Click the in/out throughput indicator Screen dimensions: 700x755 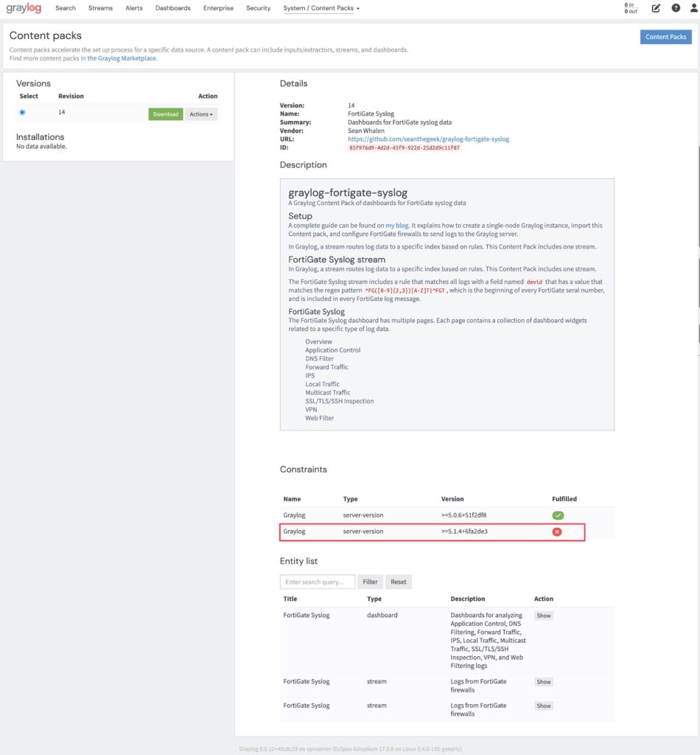(631, 8)
